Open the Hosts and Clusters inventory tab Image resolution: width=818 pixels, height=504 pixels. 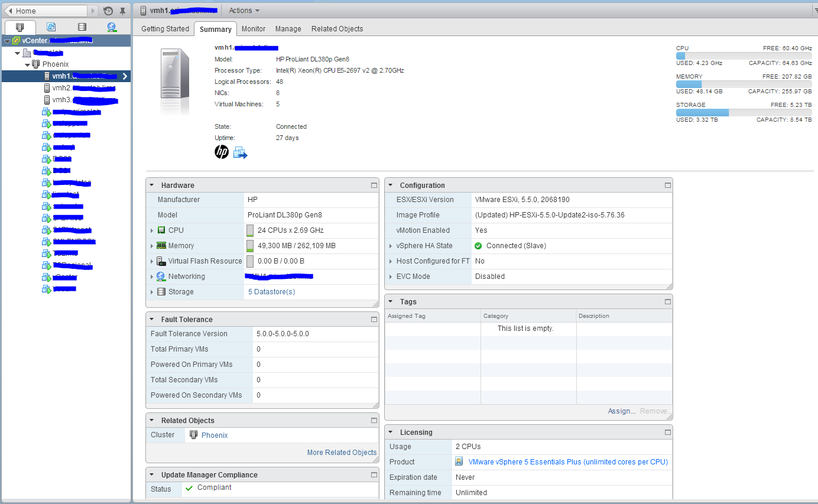click(20, 27)
